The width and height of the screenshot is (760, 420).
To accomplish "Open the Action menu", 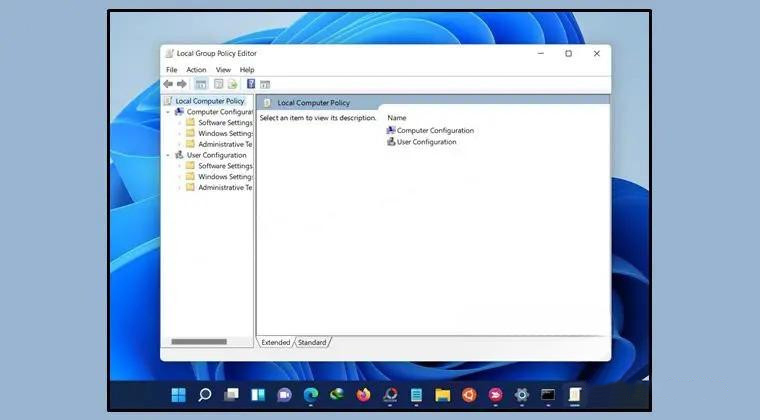I will [196, 70].
